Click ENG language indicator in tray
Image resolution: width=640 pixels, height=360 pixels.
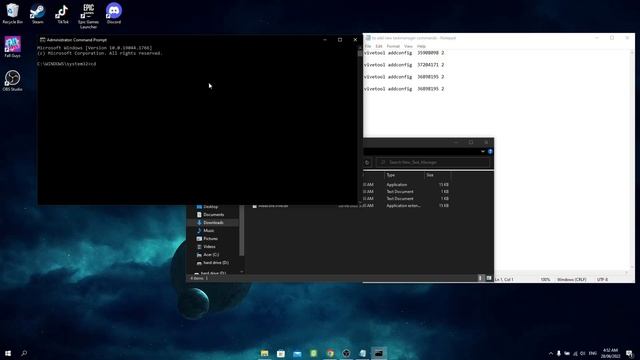pos(593,353)
